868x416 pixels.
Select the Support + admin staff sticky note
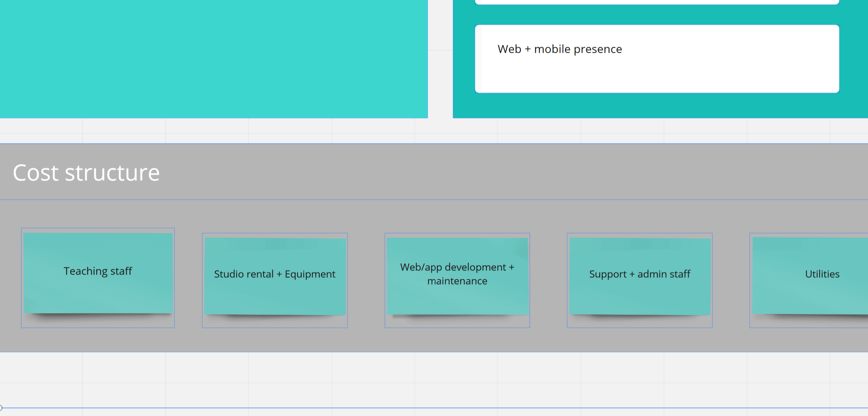(x=640, y=276)
